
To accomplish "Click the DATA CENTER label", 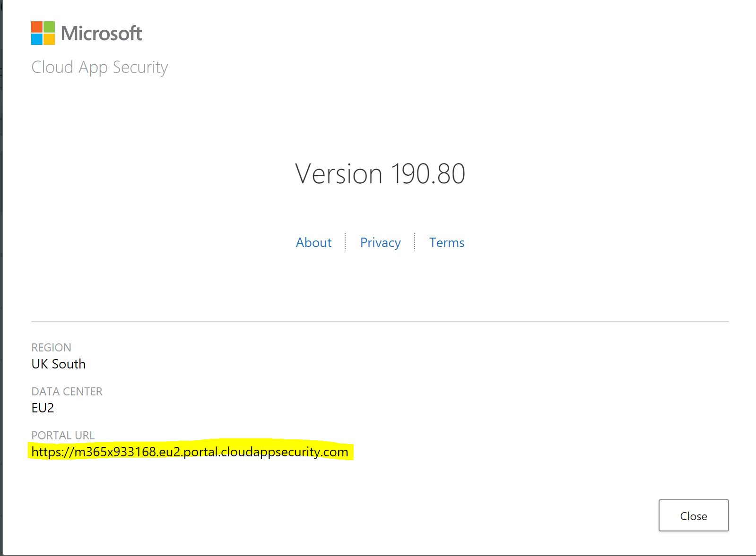I will coord(67,392).
